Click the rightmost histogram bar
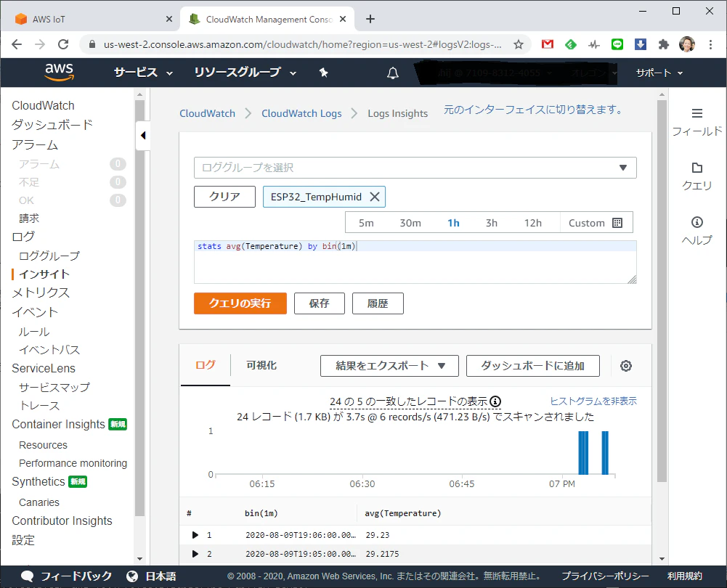This screenshot has height=588, width=727. click(605, 453)
